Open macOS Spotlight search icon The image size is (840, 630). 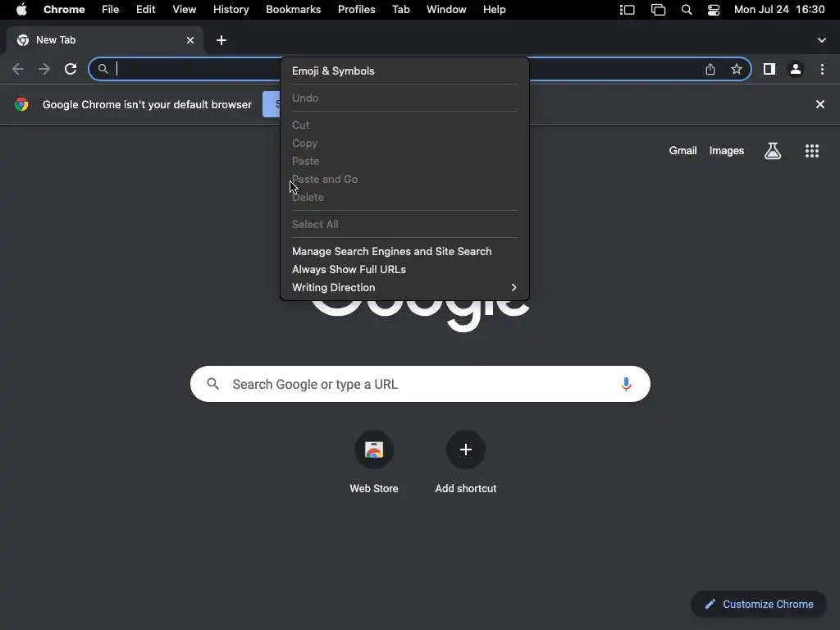(687, 10)
